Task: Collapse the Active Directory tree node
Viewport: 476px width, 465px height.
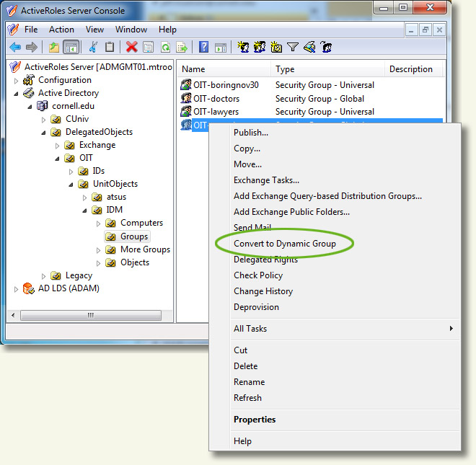Action: tap(16, 94)
